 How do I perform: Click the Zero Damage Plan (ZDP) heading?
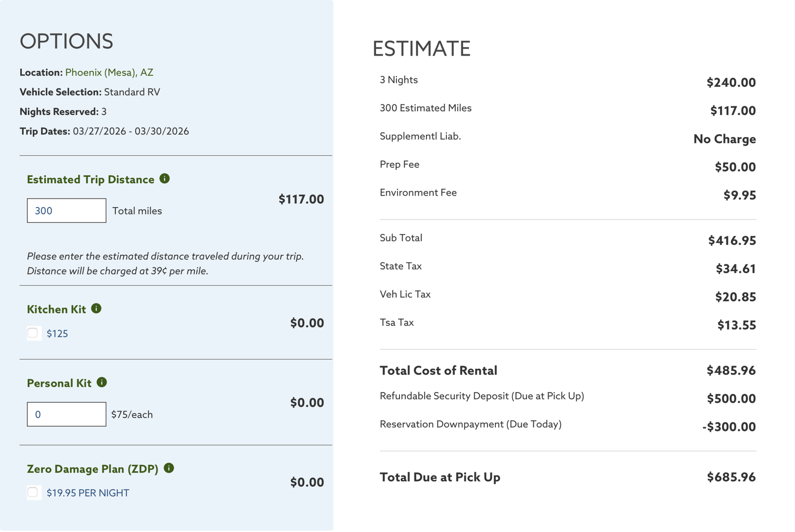click(x=92, y=469)
